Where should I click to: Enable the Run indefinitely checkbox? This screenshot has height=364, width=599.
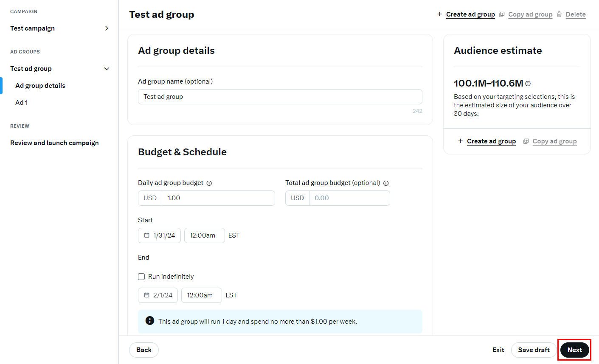tap(141, 277)
